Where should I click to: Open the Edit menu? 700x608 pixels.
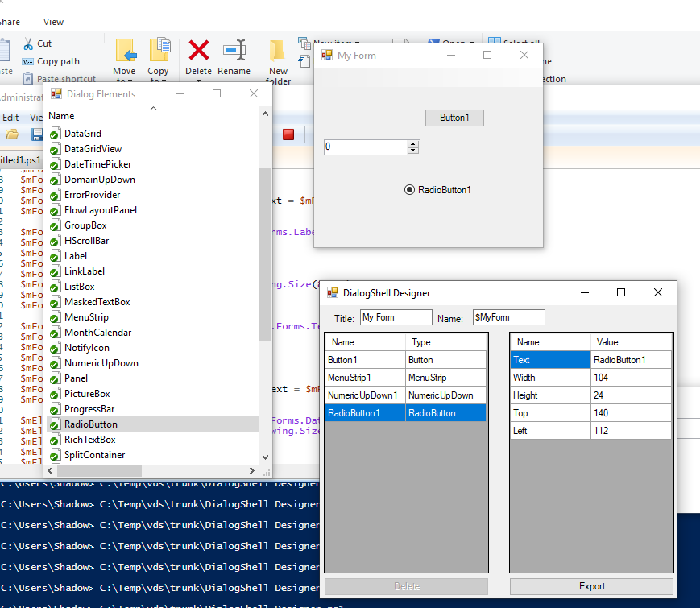[x=10, y=118]
